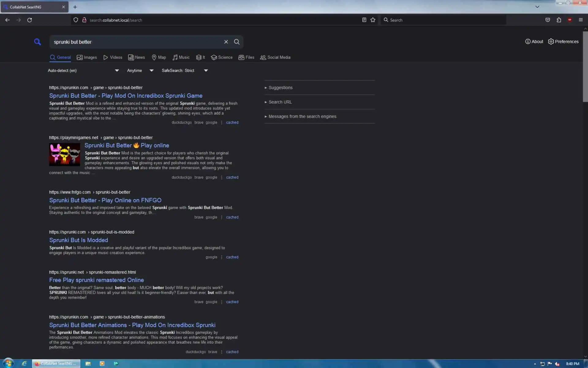588x368 pixels.
Task: Open the uBlock Origin extension icon
Action: (570, 20)
